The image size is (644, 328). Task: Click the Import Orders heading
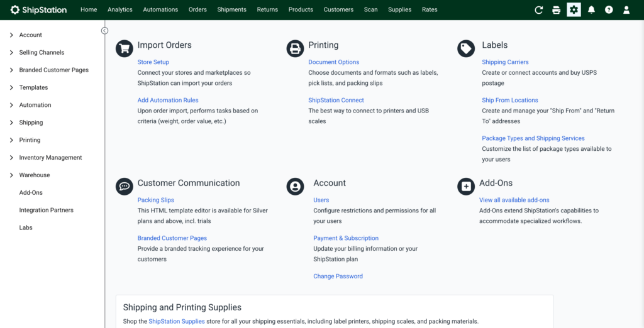[x=165, y=45]
